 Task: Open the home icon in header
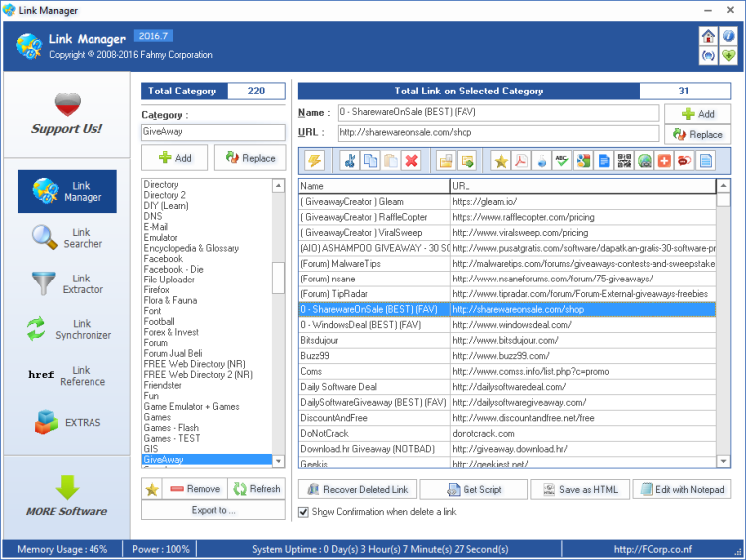pos(708,35)
